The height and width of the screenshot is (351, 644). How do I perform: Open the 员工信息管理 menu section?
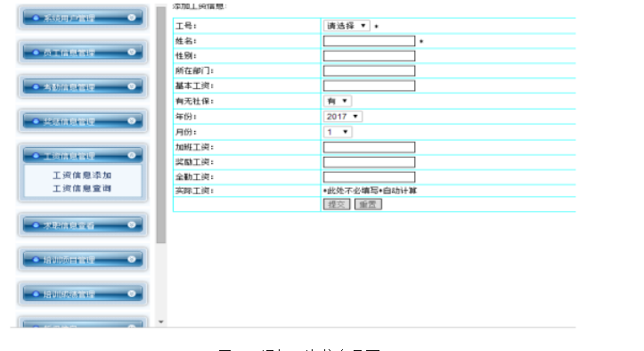(83, 53)
